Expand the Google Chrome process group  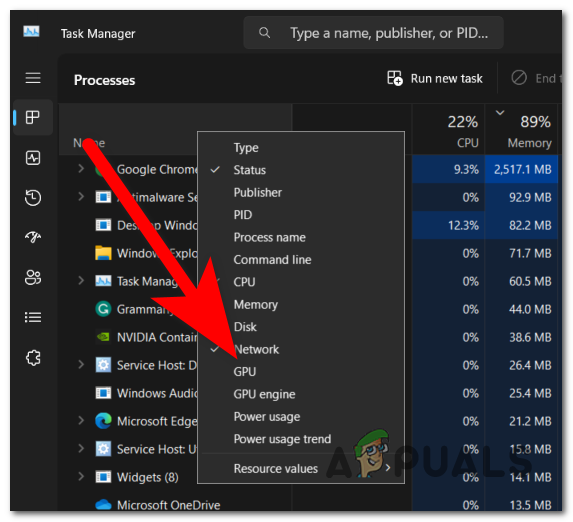point(81,169)
